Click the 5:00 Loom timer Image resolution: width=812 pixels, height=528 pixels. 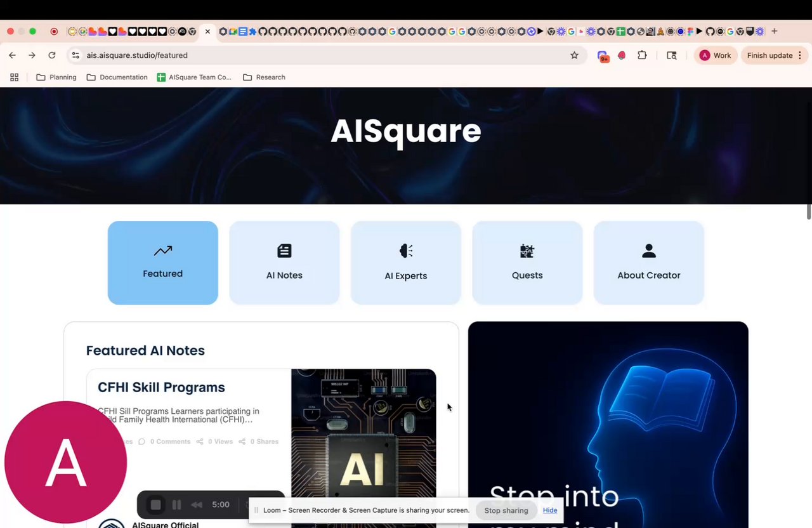pyautogui.click(x=221, y=505)
